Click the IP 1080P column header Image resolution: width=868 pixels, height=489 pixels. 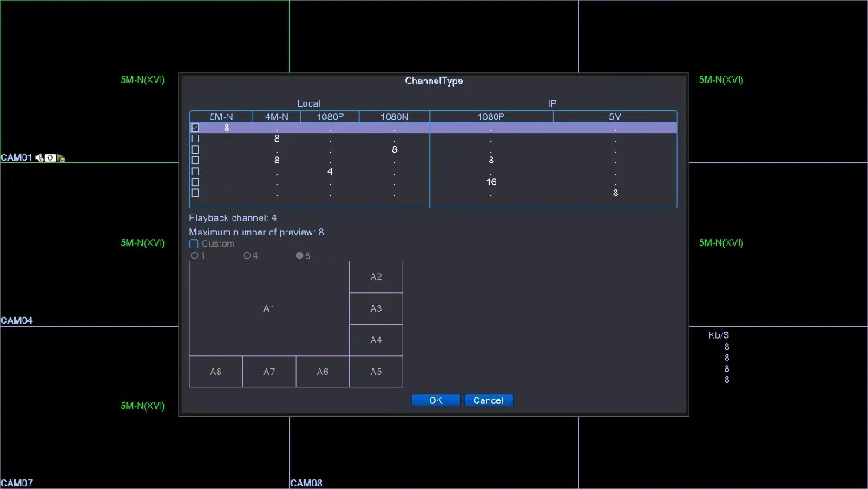coord(491,116)
